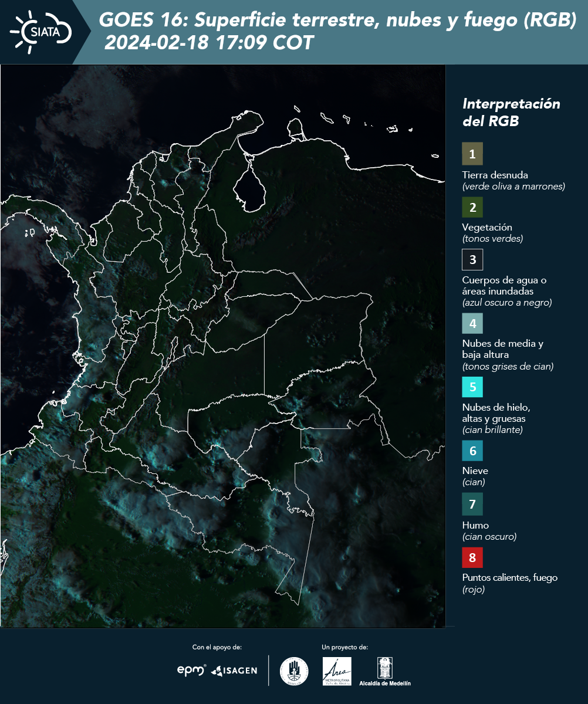Viewport: 588px width, 704px height.
Task: Click the ISAGEN logo in the footer
Action: [x=234, y=671]
